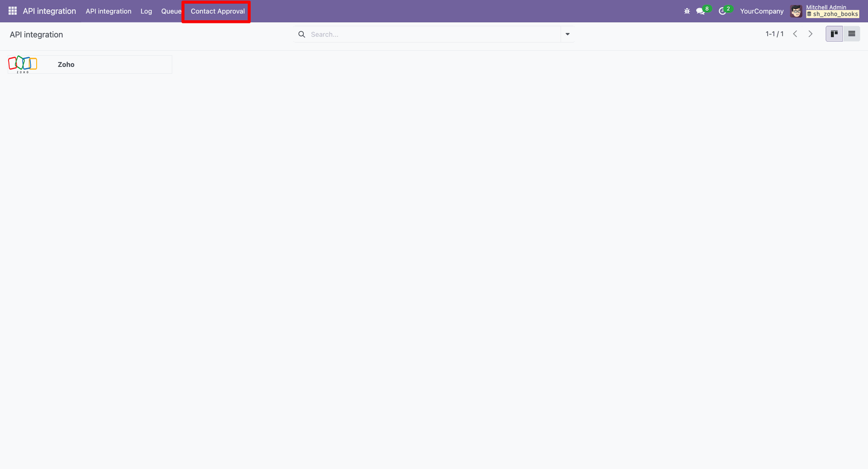This screenshot has height=469, width=868.
Task: Open the Zoho integration card
Action: click(90, 64)
